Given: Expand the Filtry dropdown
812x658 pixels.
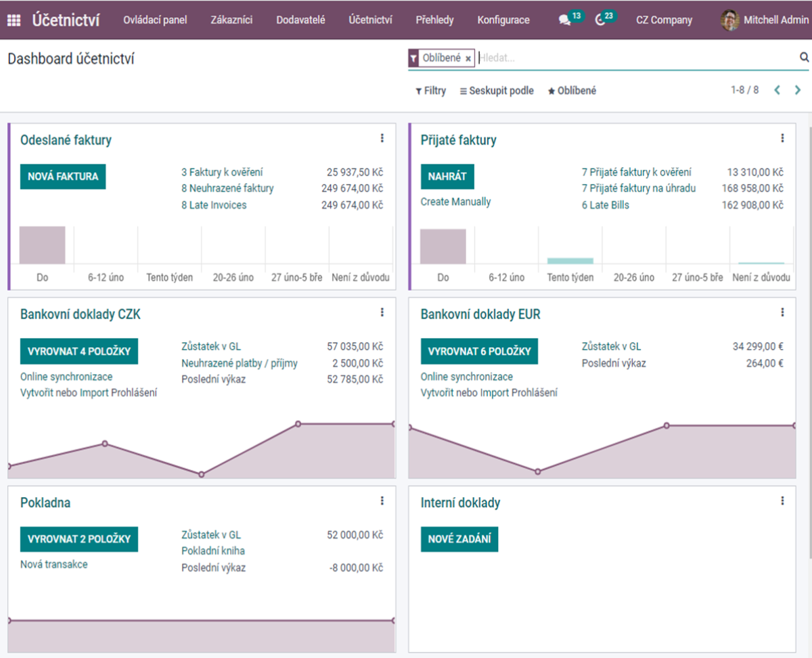Looking at the screenshot, I should [431, 91].
